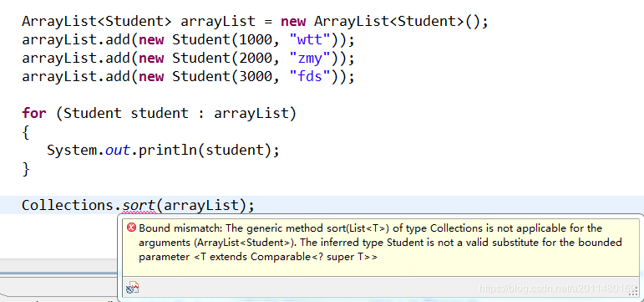The height and width of the screenshot is (302, 644).
Task: Click the csdn blog watermark URL
Action: tap(558, 288)
